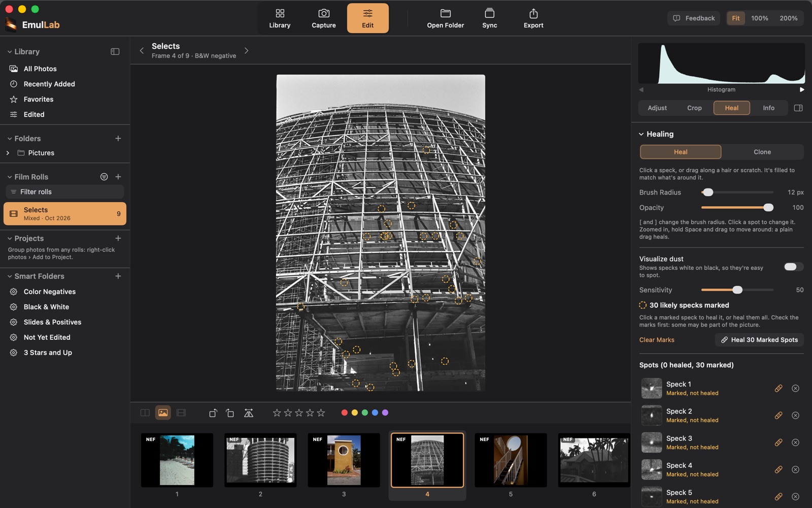Switch to filmstrip view icon
This screenshot has width=812, height=508.
tap(181, 413)
